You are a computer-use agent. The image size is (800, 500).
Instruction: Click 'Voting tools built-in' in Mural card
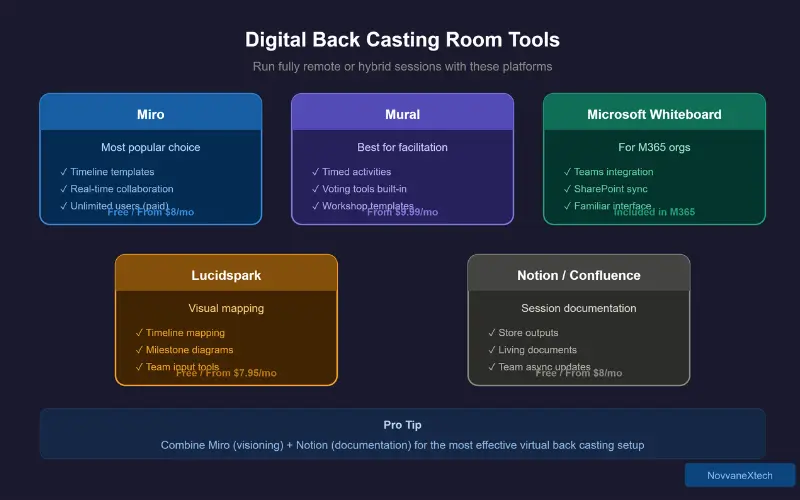(364, 189)
